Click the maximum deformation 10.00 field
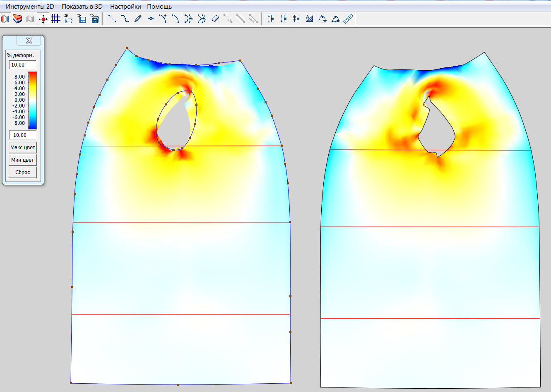The height and width of the screenshot is (392, 551). point(23,65)
